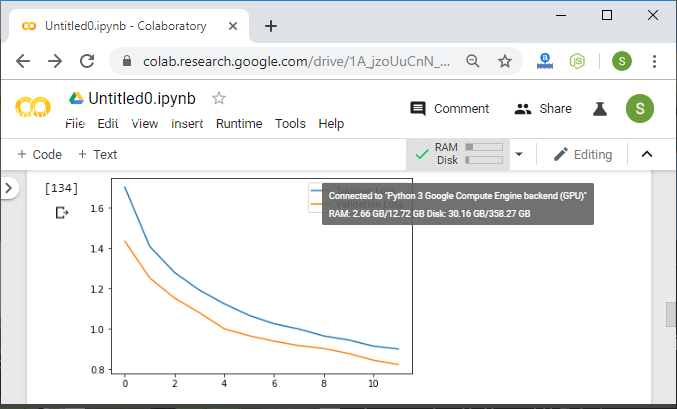Reload the Colab page
This screenshot has height=409, width=677.
pos(87,61)
